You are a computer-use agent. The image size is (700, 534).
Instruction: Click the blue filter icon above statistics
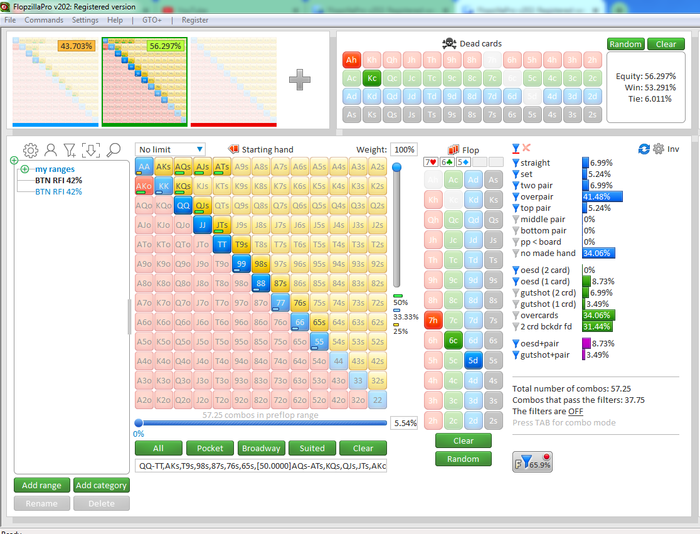pyautogui.click(x=516, y=148)
